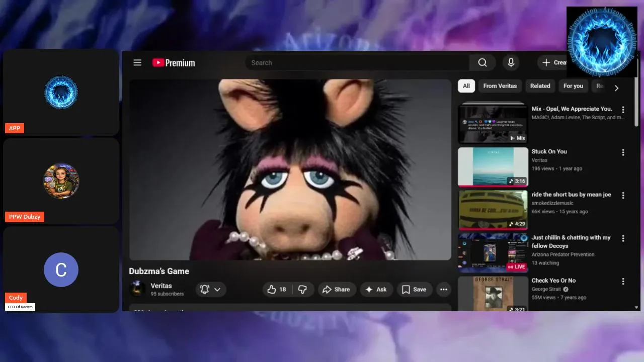Viewport: 644px width, 362px height.
Task: Expand filter chips with right chevron
Action: [x=616, y=88]
